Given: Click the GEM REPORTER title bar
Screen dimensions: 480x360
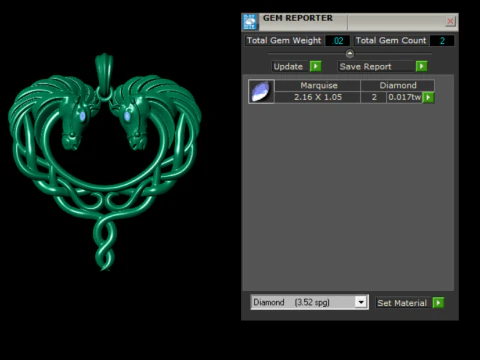Looking at the screenshot, I should 350,22.
